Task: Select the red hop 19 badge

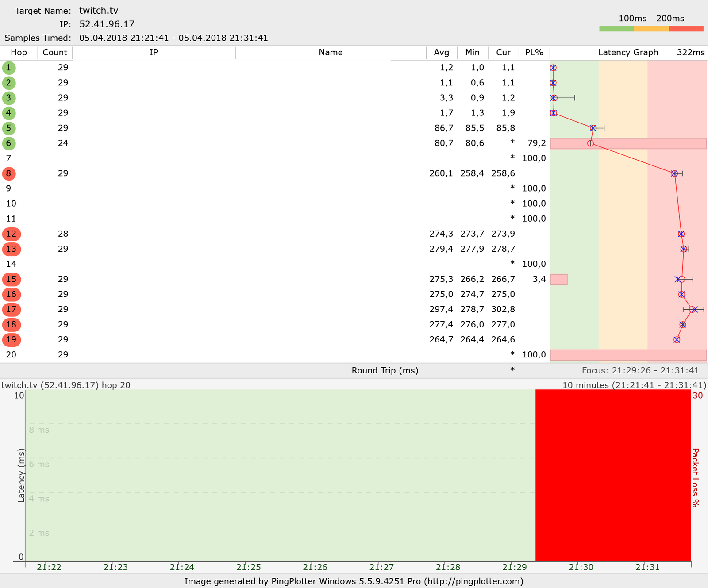Action: 11,340
